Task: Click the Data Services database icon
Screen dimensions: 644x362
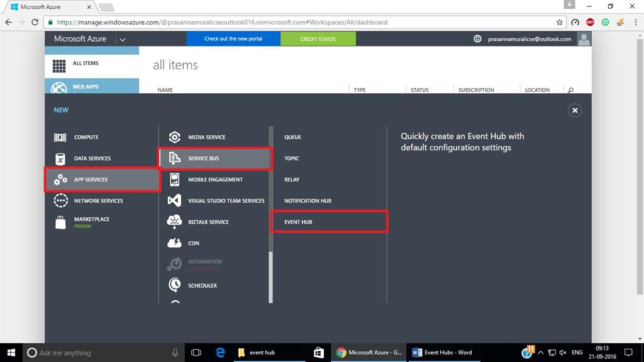Action: [60, 159]
